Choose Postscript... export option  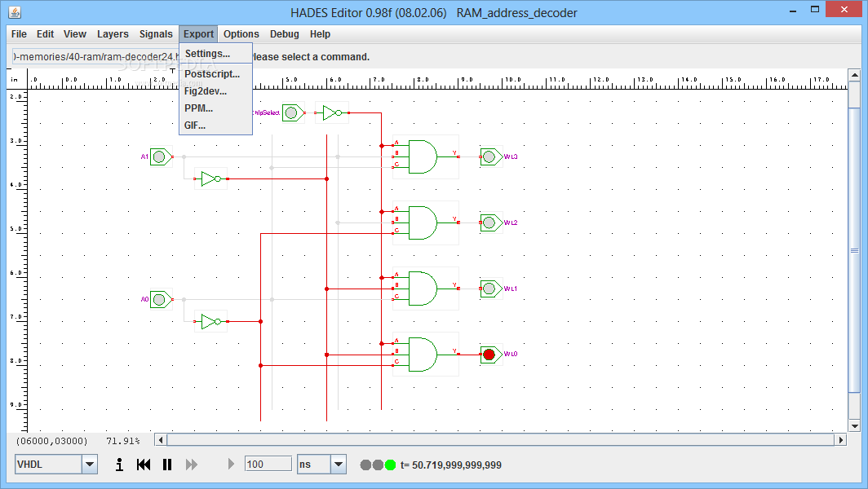(x=215, y=74)
